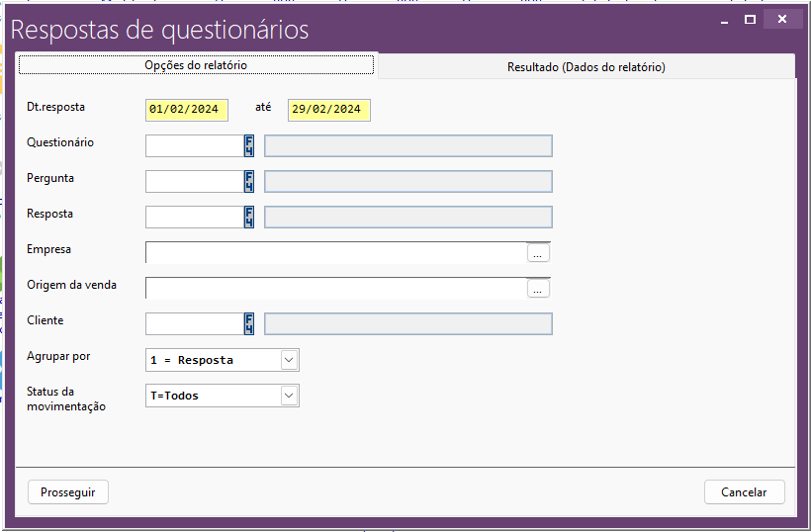Open the Empresa ellipsis browse button
This screenshot has height=532, width=811.
538,253
